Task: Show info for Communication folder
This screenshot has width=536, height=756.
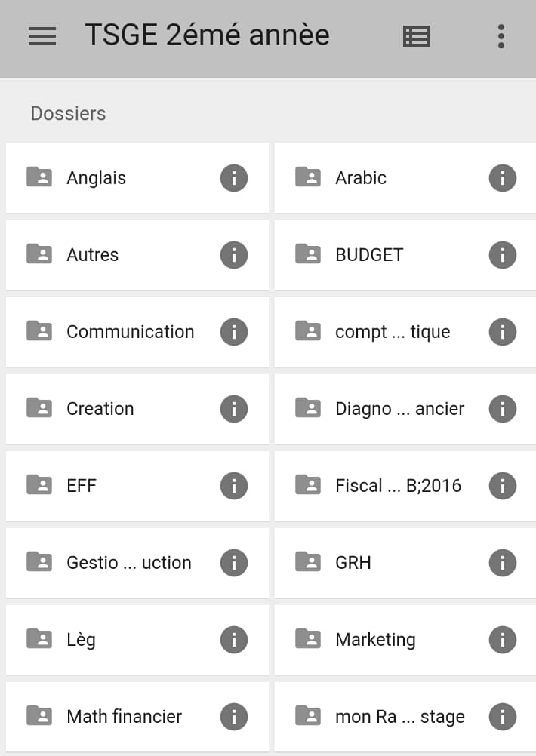Action: [234, 332]
